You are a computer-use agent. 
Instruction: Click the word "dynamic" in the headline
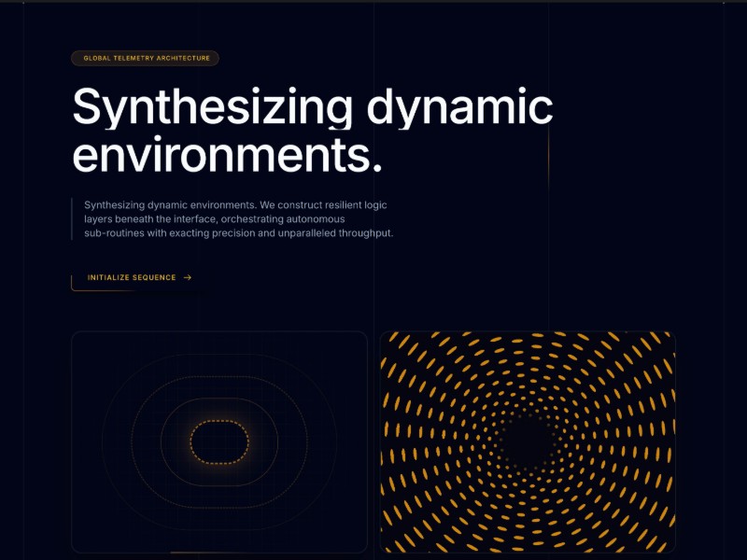click(x=459, y=107)
